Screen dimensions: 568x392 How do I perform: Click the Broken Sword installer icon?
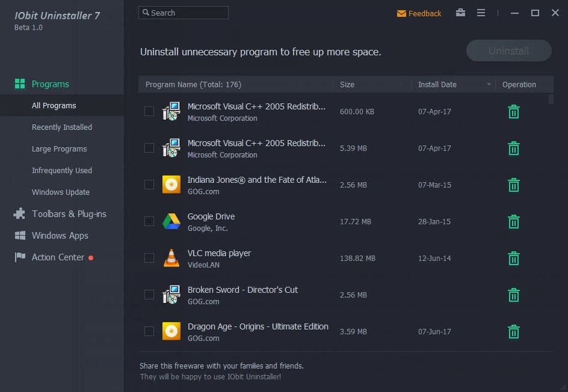click(x=171, y=294)
